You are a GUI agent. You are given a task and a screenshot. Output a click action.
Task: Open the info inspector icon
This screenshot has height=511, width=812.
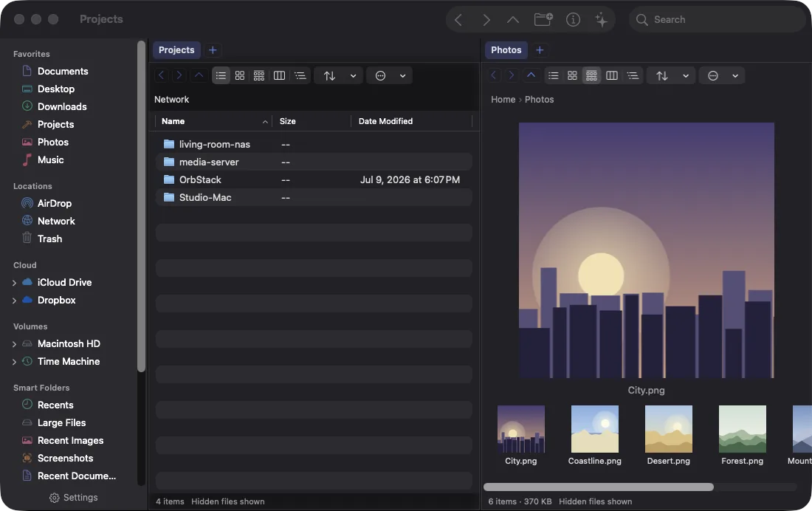coord(573,20)
